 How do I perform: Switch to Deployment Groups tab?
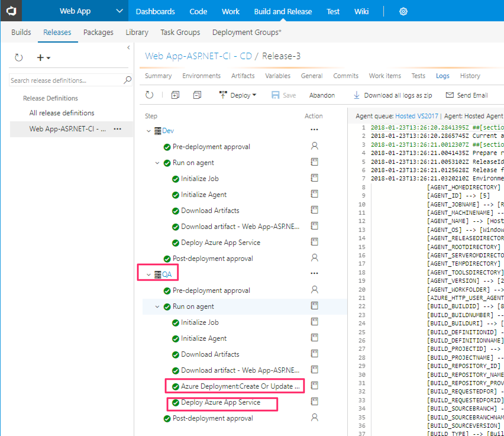coord(247,32)
